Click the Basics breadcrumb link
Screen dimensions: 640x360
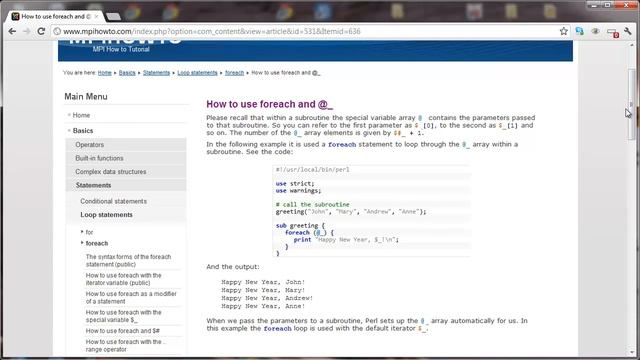pyautogui.click(x=127, y=73)
